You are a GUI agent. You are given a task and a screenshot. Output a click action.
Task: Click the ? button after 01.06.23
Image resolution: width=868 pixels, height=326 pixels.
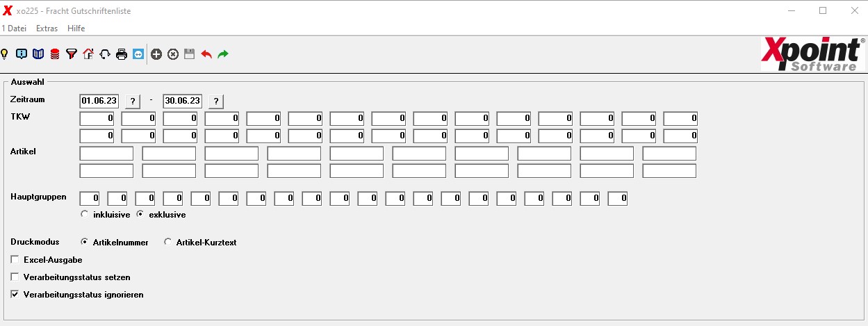(x=132, y=101)
